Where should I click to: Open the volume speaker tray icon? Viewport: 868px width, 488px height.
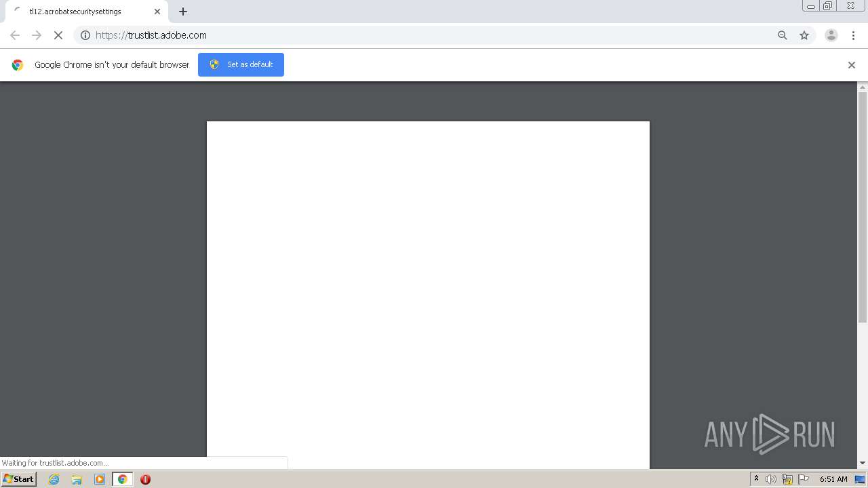coord(771,479)
